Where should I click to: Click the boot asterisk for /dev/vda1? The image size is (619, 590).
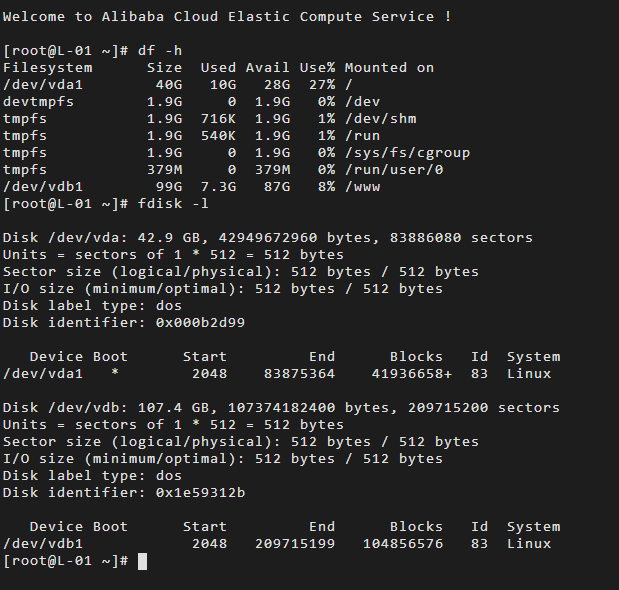point(115,373)
